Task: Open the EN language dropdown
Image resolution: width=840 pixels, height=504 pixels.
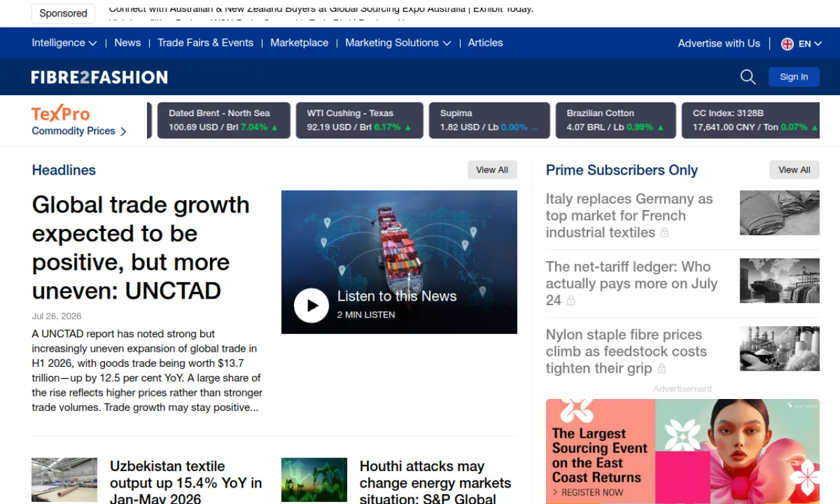Action: pos(810,44)
